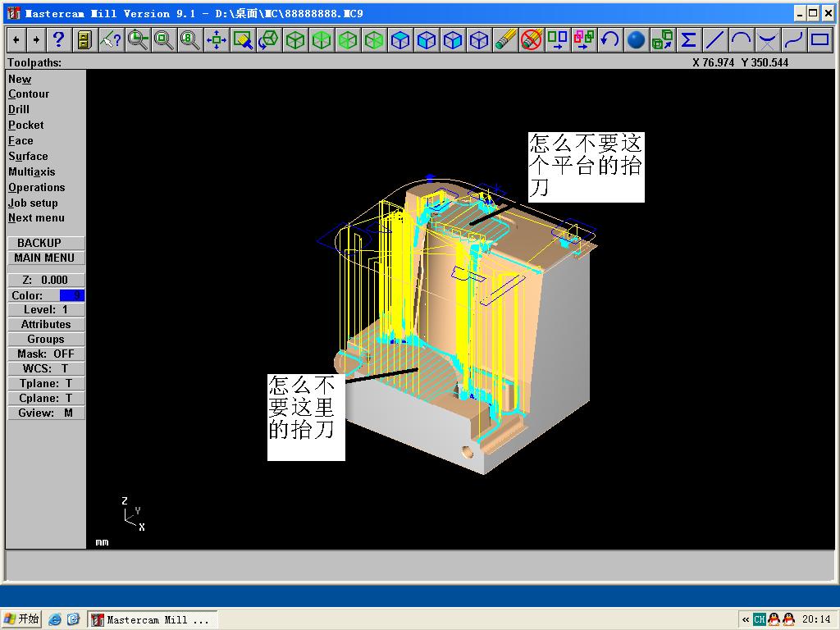Click the Sigma summation icon

pos(688,39)
